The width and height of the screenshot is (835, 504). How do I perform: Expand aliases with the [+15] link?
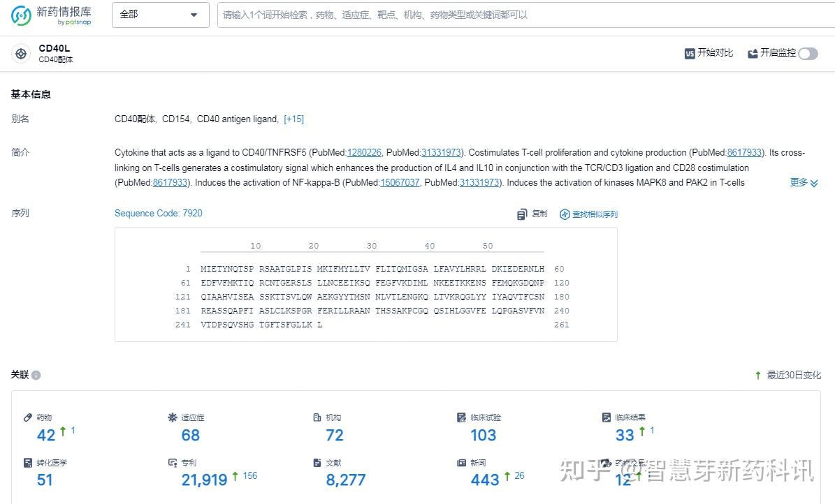coord(294,119)
